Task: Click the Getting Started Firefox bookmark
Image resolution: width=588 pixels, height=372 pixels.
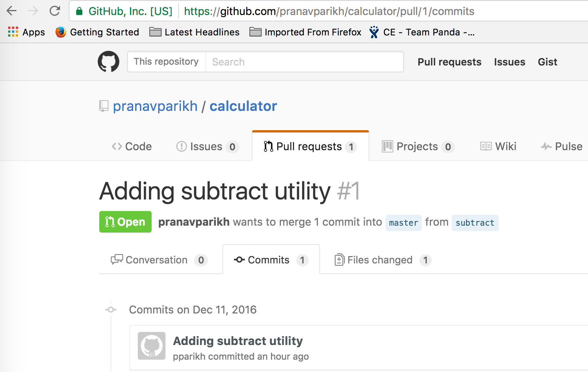Action: (97, 32)
